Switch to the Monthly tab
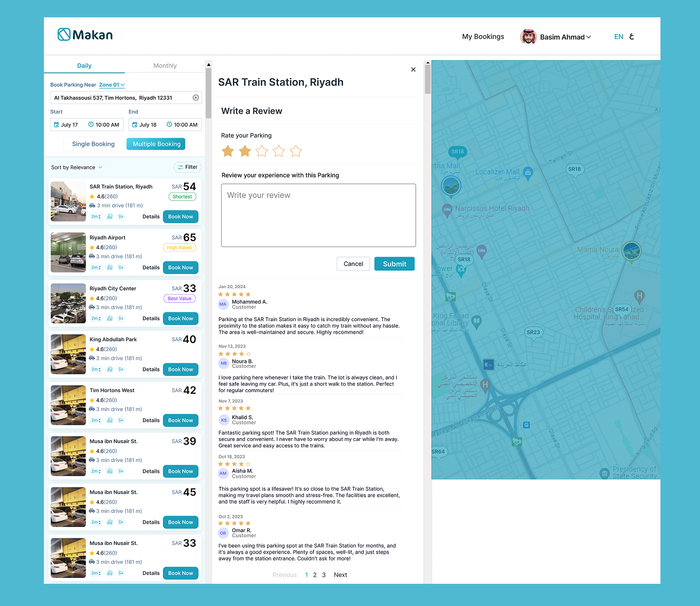This screenshot has width=700, height=606. pyautogui.click(x=165, y=66)
